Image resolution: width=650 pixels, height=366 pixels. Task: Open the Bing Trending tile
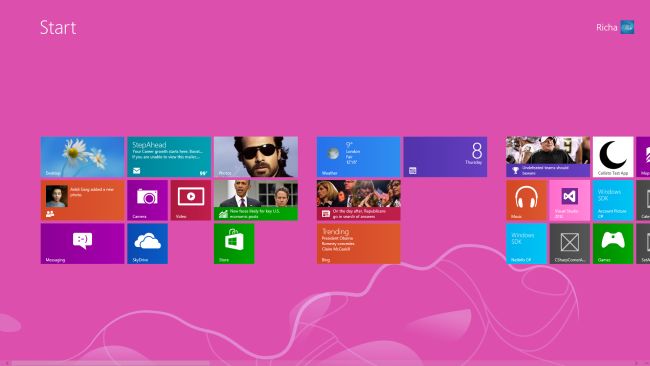359,244
